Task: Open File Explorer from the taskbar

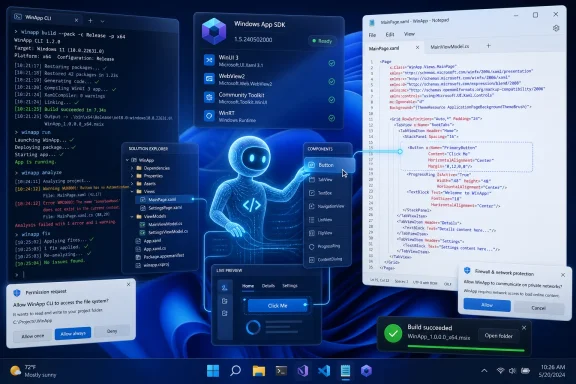Action: [259, 371]
